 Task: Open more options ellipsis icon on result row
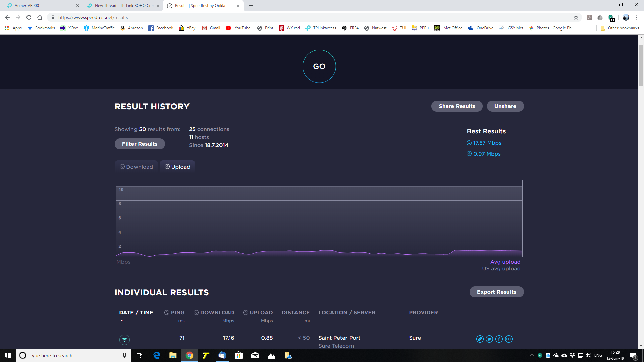click(509, 339)
